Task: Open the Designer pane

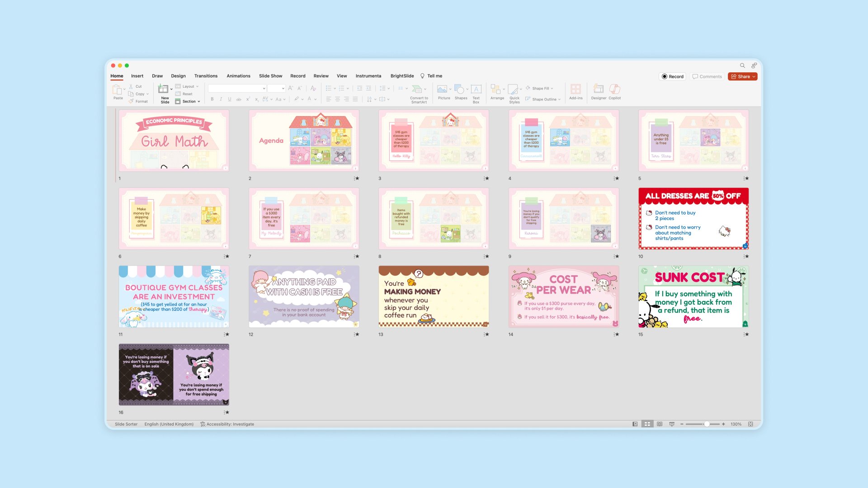Action: [599, 89]
